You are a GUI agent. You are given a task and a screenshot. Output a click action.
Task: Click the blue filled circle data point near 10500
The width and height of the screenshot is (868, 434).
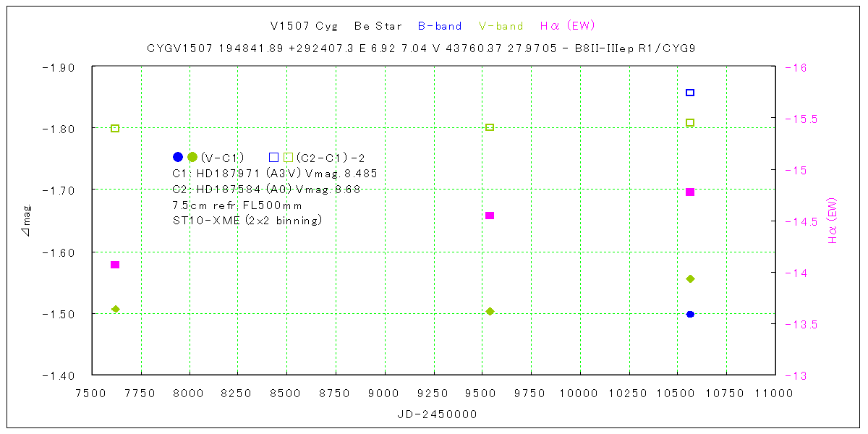690,314
